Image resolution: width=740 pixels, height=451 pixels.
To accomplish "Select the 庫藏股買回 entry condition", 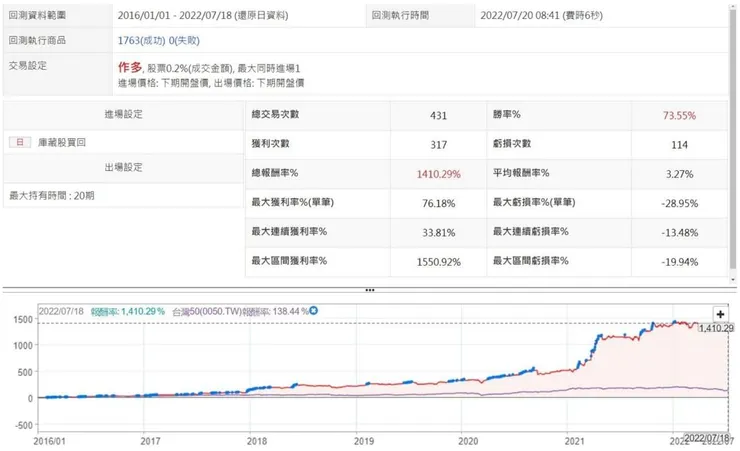I will pyautogui.click(x=62, y=142).
